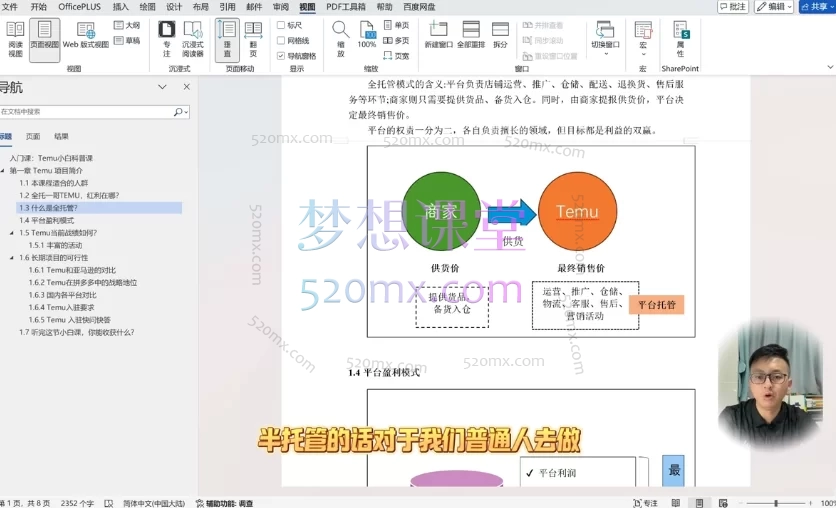Switch to Web 版式视图 layout
Image resolution: width=836 pixels, height=508 pixels.
tap(85, 36)
